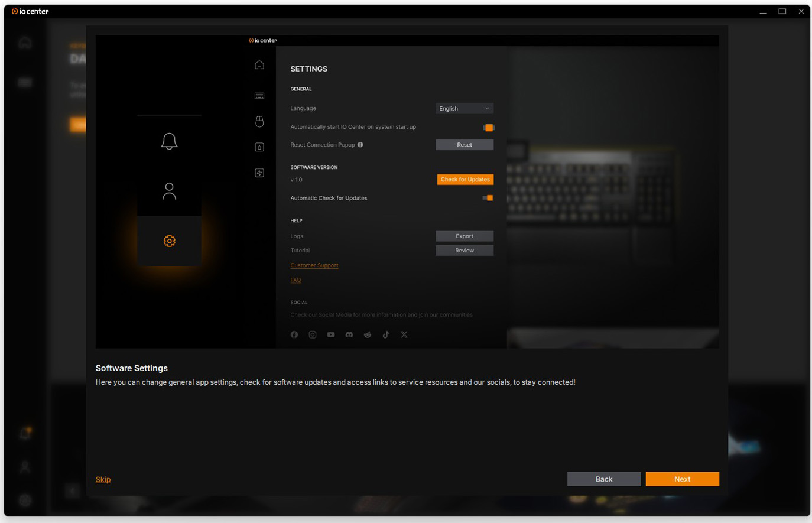This screenshot has width=812, height=523.
Task: Open the Home icon in sidebar
Action: point(259,65)
